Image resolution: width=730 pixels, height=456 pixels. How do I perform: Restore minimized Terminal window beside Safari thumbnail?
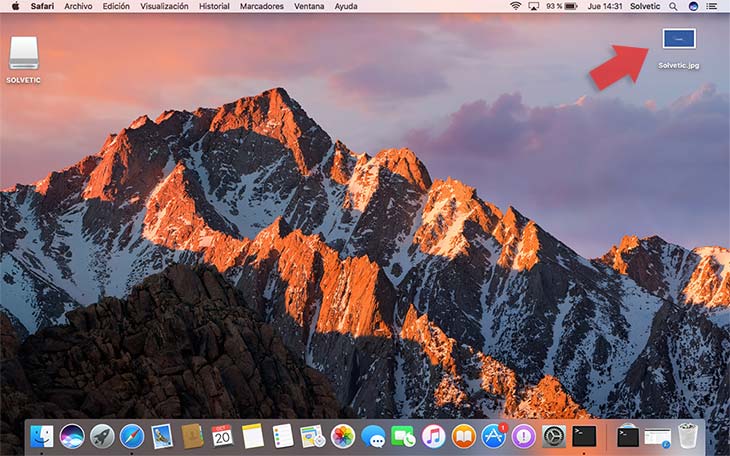[x=628, y=437]
